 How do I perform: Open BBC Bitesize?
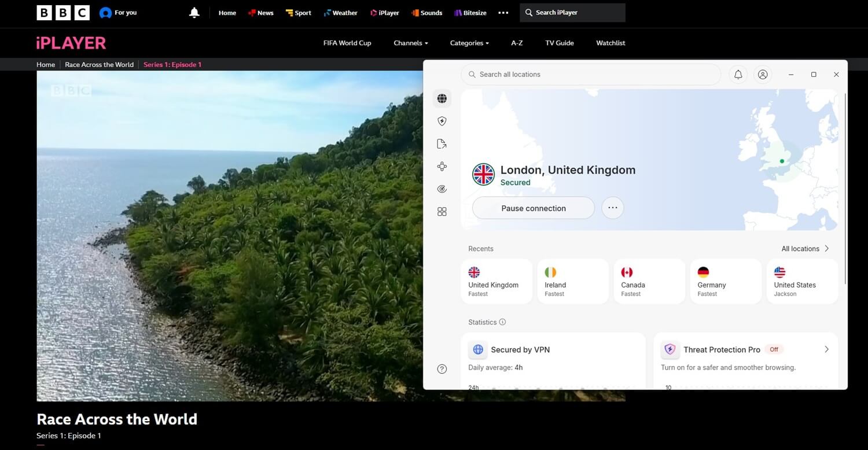(470, 13)
